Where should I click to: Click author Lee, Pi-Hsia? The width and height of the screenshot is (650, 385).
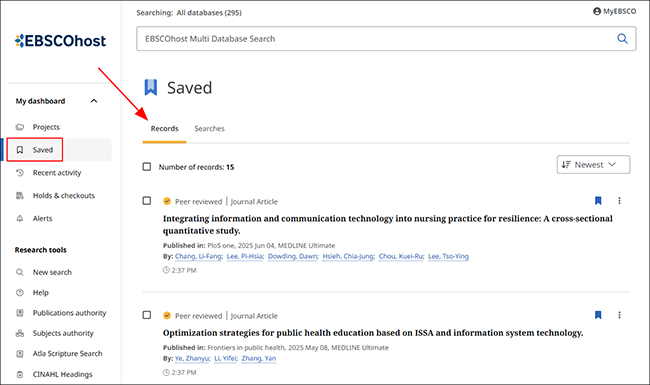[x=245, y=257]
